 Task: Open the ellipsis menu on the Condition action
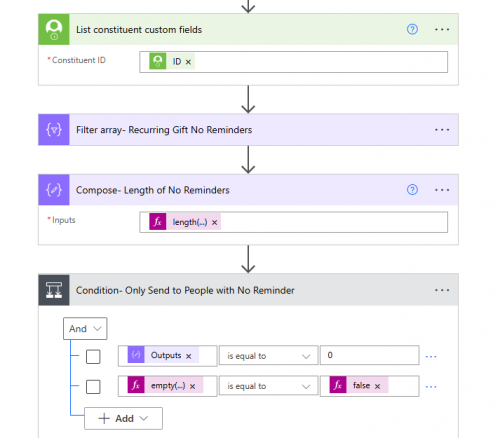(442, 290)
